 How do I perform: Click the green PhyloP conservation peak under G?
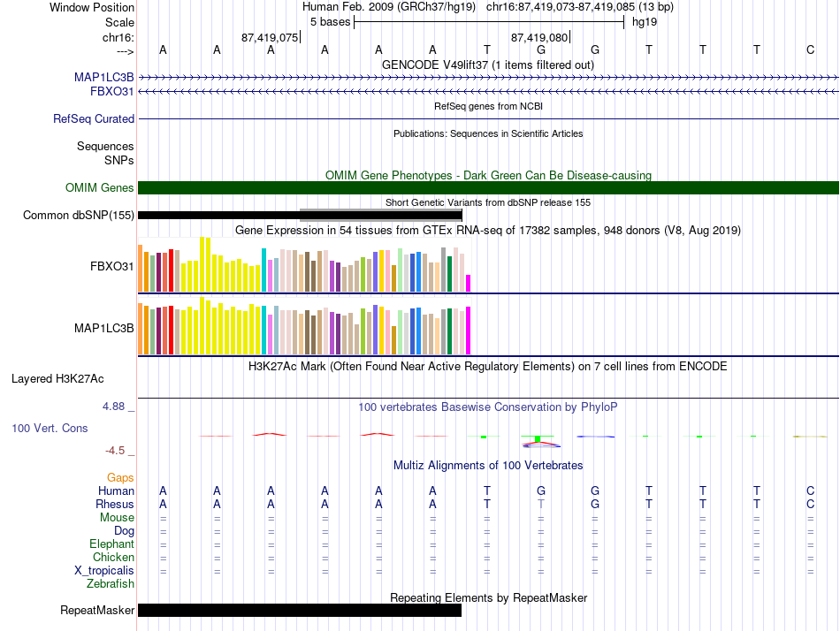(x=538, y=438)
